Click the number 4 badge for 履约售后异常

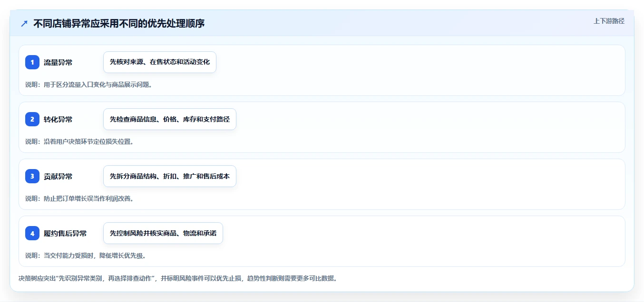tap(32, 233)
